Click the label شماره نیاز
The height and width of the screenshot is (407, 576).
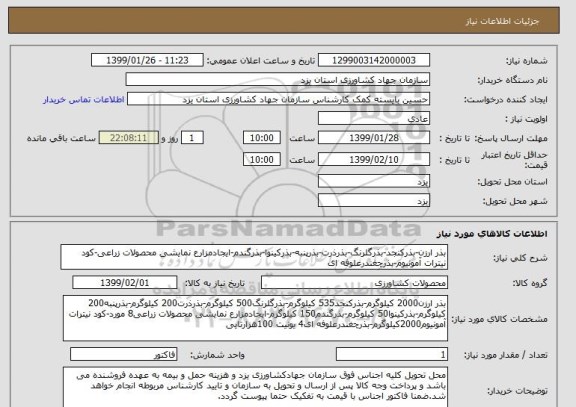tap(527, 61)
